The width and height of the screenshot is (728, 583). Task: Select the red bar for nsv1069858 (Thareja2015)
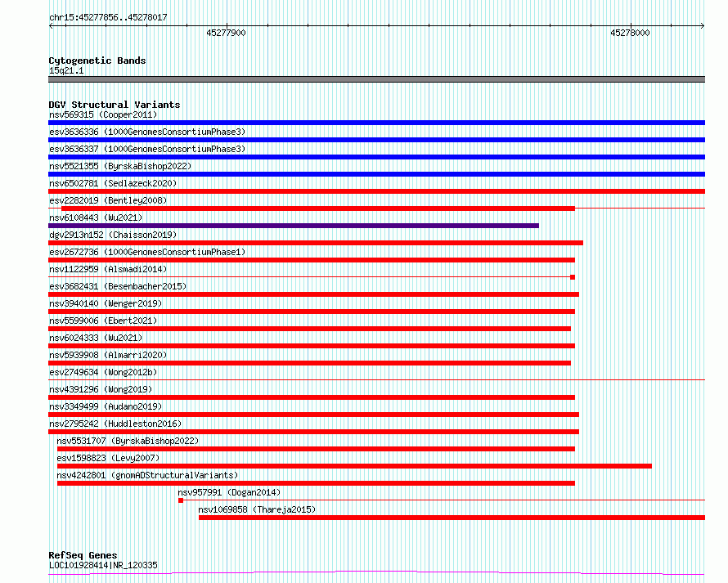tap(452, 518)
